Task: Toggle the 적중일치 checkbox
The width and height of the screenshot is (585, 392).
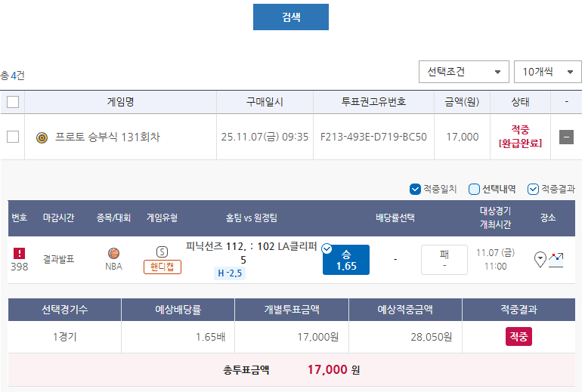Action: point(415,189)
